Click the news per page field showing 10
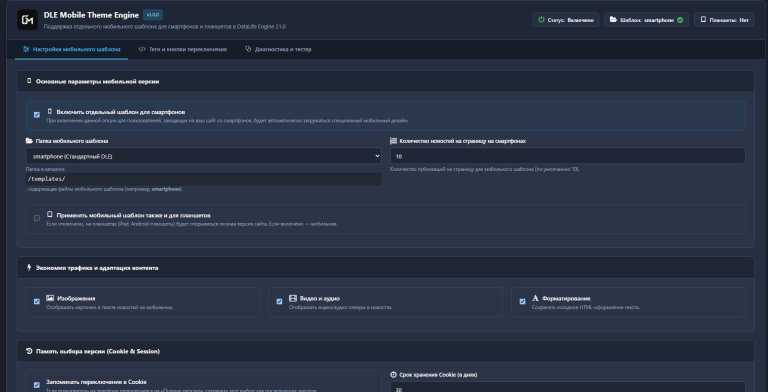 [x=568, y=156]
